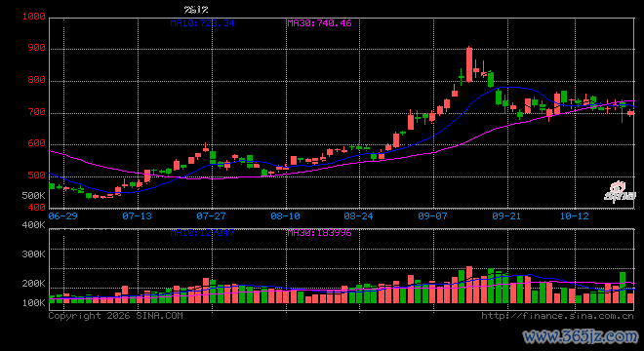The width and height of the screenshot is (644, 351).
Task: Click the 09-07 date label
Action: click(432, 215)
